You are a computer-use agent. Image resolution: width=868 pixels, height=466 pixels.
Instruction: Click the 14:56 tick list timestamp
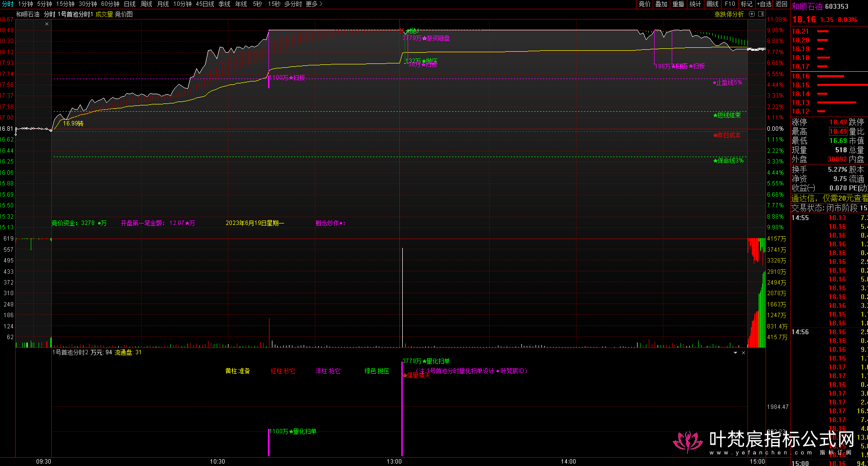pyautogui.click(x=800, y=332)
